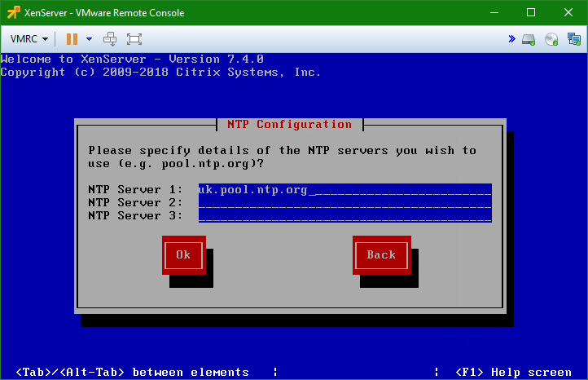
Task: Click the 'Welcome to XenServer - Version 7.4.0' line
Action: (132, 59)
